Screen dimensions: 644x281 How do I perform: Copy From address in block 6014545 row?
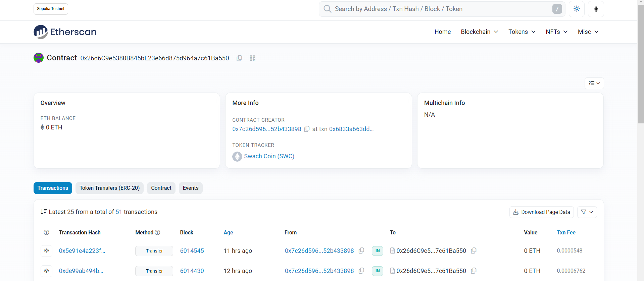click(361, 251)
